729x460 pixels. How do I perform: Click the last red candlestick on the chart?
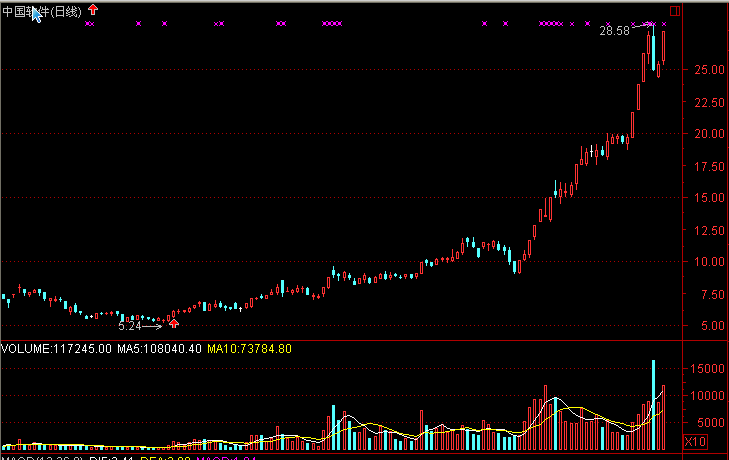coord(663,47)
